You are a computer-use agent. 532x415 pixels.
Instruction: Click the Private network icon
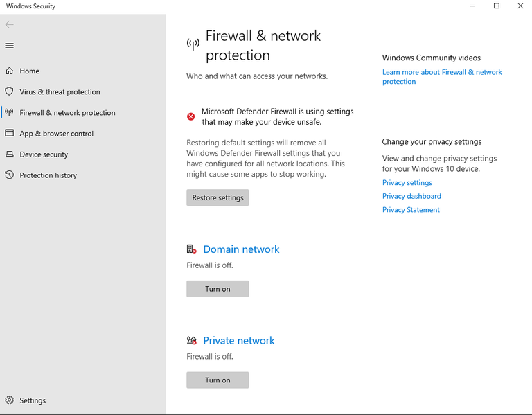coord(192,341)
